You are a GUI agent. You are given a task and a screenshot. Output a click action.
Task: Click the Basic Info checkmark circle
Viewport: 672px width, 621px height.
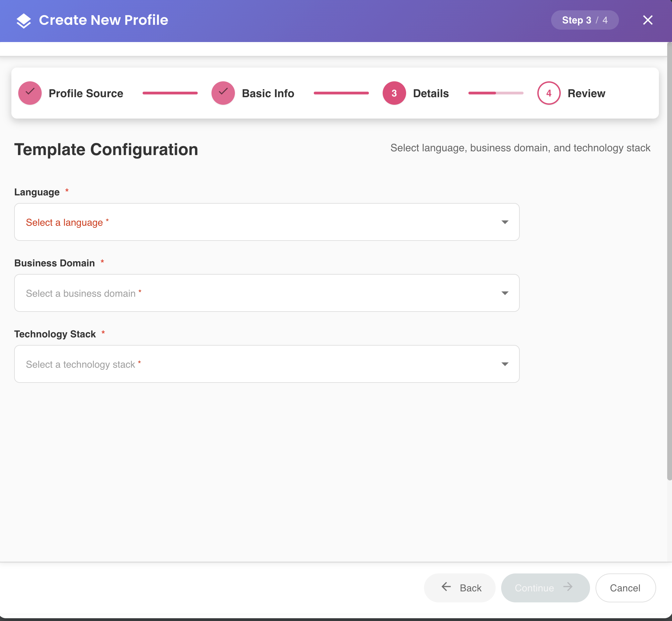(x=223, y=93)
